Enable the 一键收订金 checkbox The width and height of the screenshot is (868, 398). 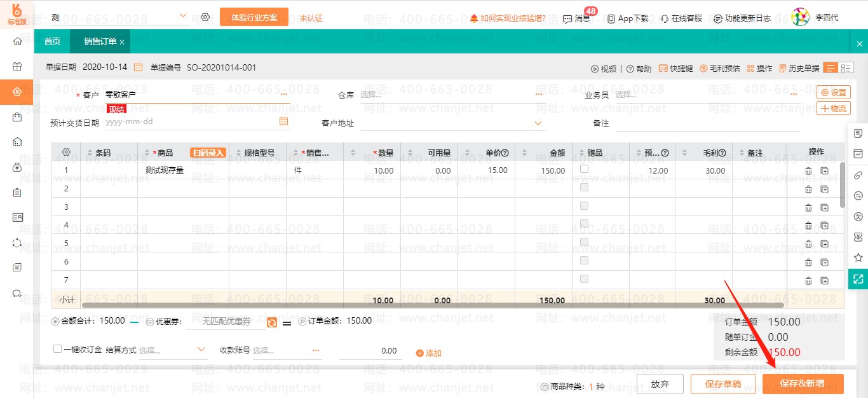(57, 349)
